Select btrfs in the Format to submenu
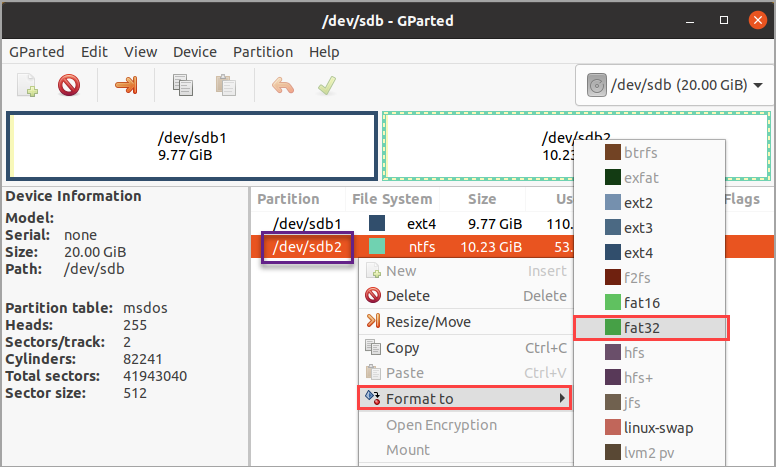The image size is (776, 467). click(650, 153)
